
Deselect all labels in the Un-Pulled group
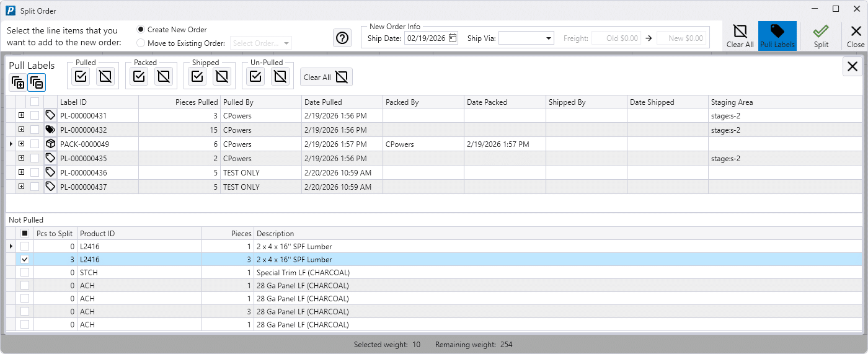[x=280, y=76]
